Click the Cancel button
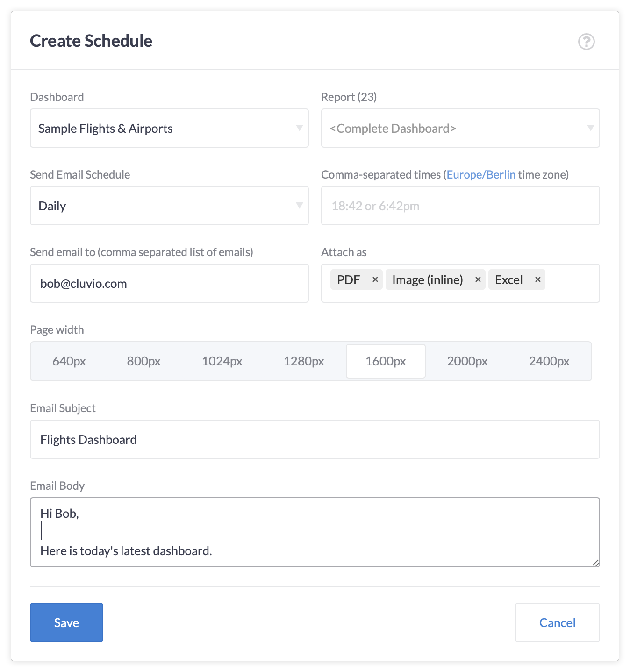This screenshot has width=630, height=672. [557, 622]
